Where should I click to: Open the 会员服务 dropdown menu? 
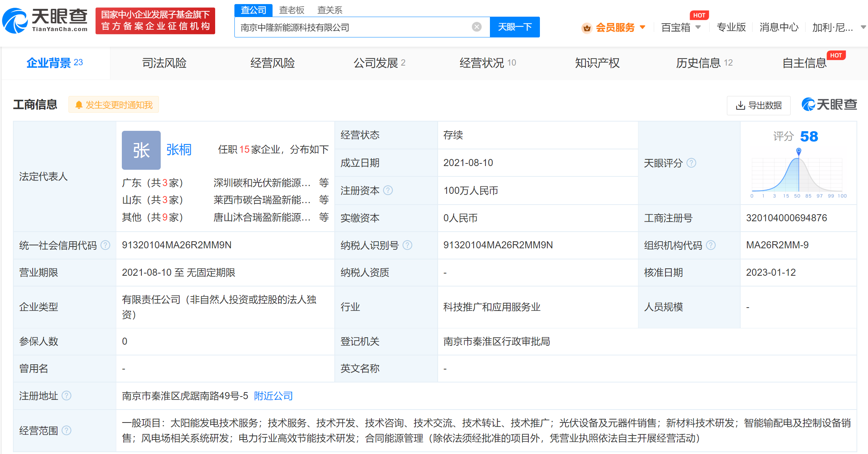coord(615,27)
